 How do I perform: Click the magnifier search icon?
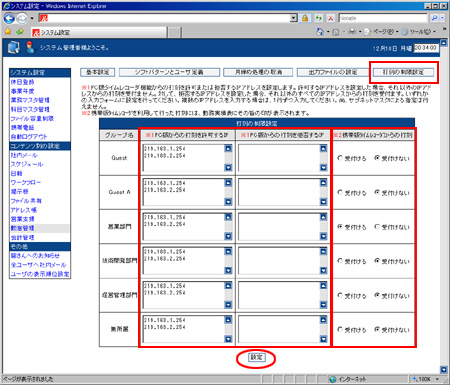coord(434,18)
